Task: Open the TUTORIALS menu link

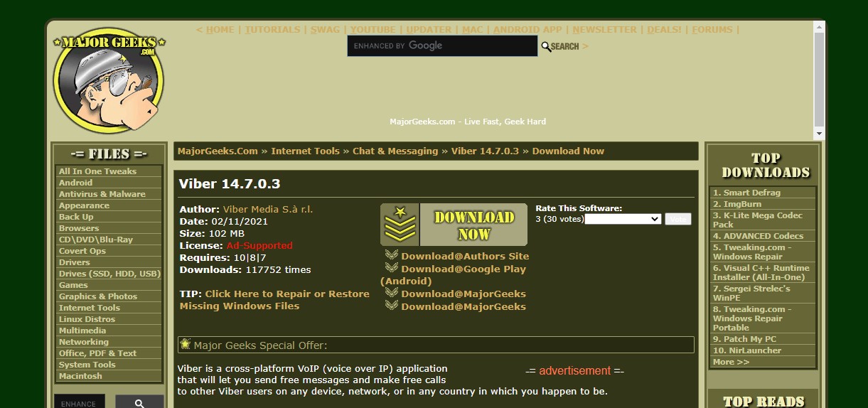Action: tap(272, 30)
